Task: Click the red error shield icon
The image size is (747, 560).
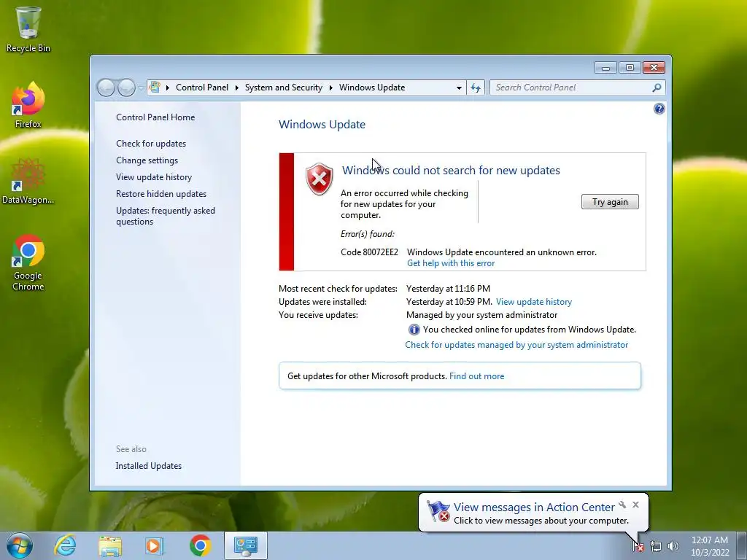Action: click(x=320, y=179)
